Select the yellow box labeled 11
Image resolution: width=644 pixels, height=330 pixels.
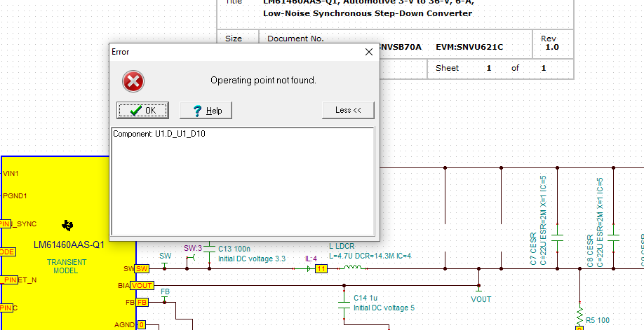321,269
